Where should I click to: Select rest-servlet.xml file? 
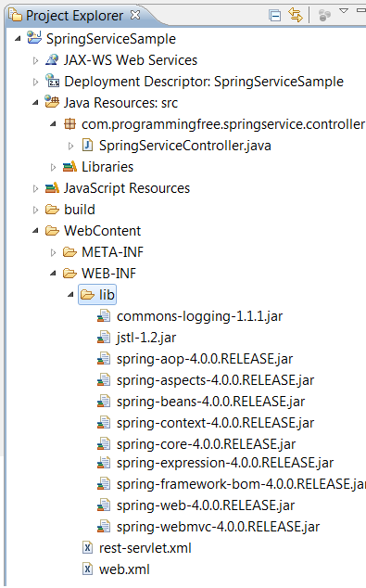click(x=145, y=549)
